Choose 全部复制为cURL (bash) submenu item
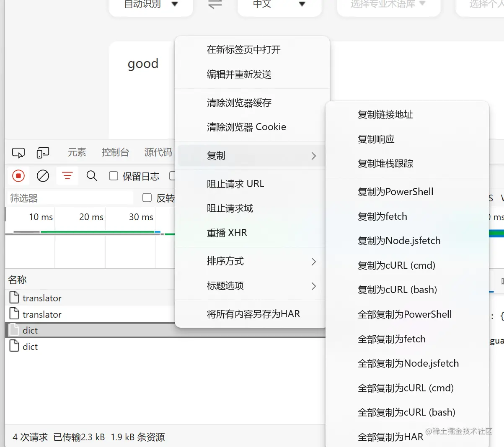The image size is (504, 447). pyautogui.click(x=407, y=413)
